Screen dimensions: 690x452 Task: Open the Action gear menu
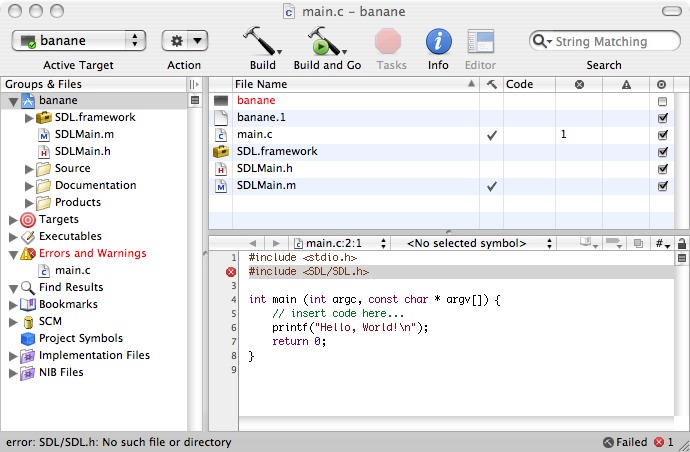pos(185,41)
